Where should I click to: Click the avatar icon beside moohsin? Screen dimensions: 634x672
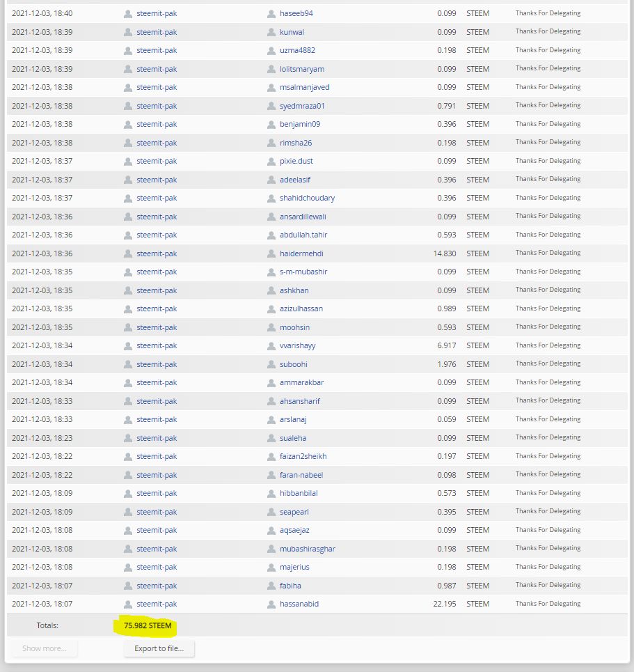tap(271, 327)
